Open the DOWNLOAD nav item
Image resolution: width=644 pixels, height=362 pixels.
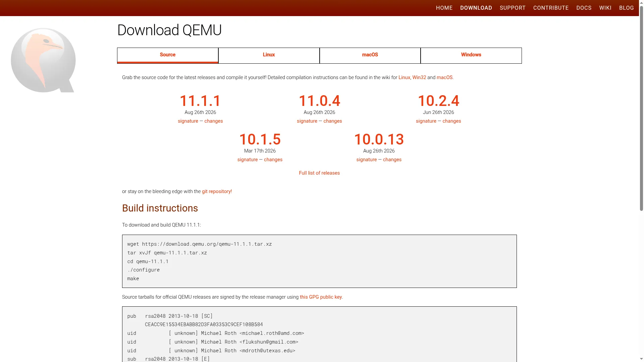(476, 8)
